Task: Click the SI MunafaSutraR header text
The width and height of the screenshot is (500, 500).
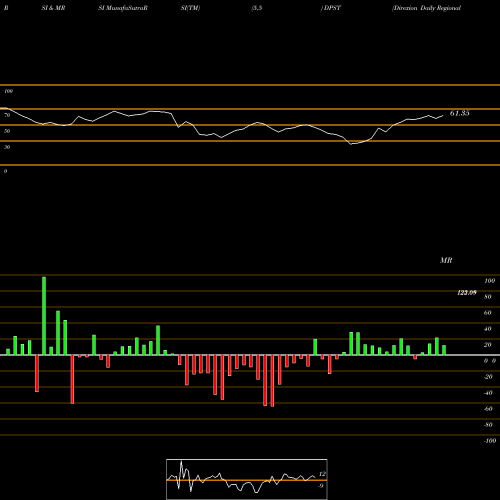Action: [123, 8]
